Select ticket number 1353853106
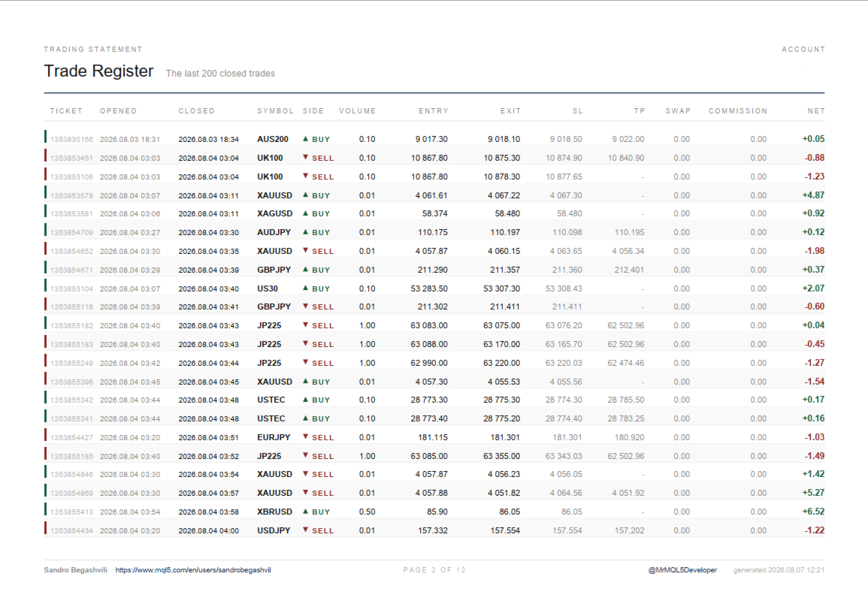868x613 pixels. (71, 177)
